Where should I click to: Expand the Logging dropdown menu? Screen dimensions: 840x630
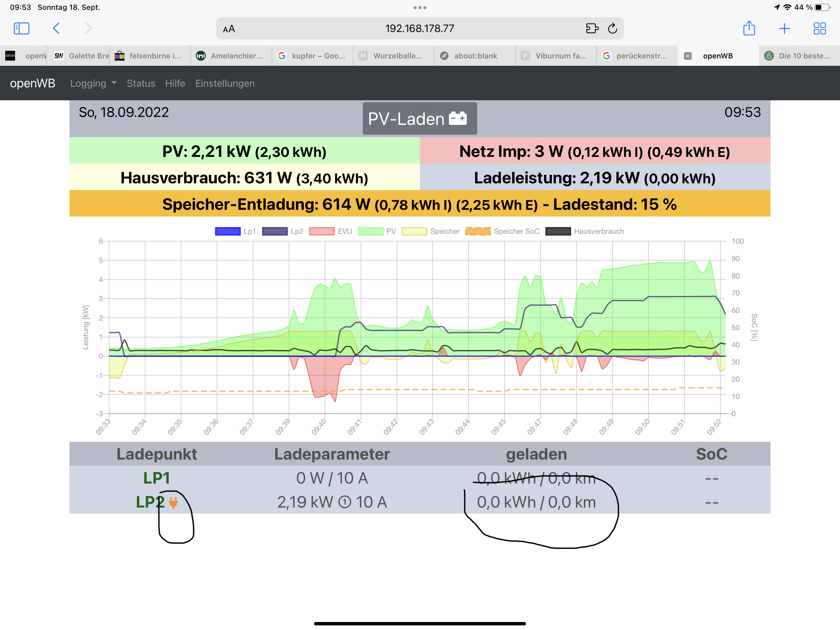[93, 83]
